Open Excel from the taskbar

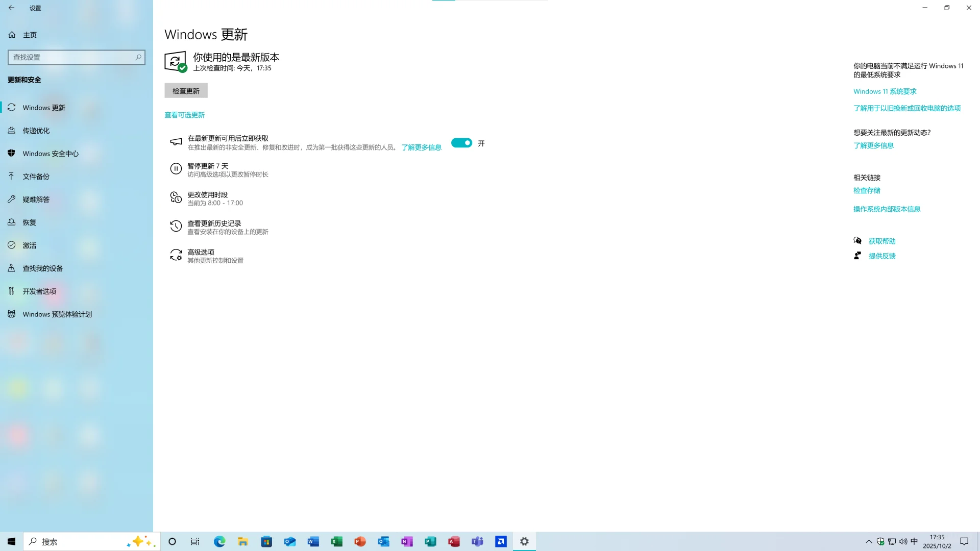(x=336, y=541)
